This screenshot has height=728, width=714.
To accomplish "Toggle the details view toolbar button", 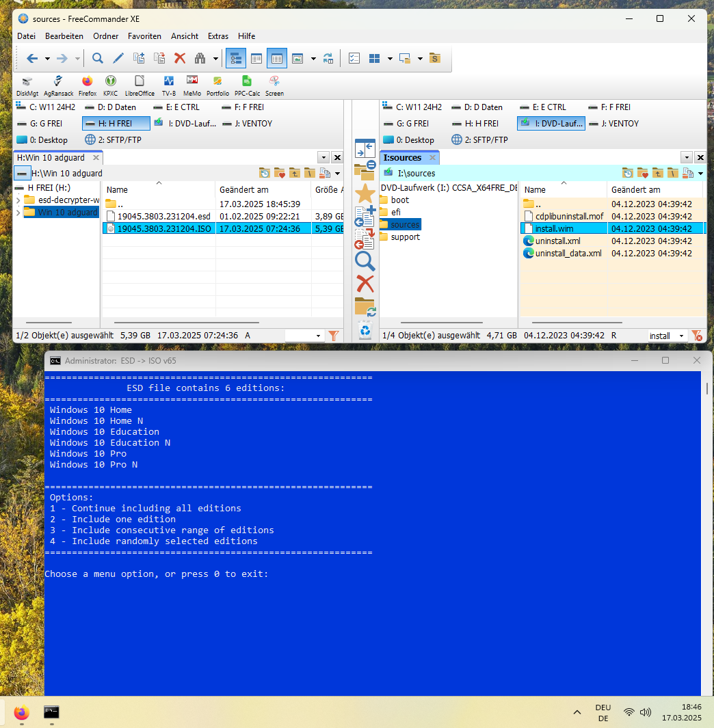I will [277, 59].
